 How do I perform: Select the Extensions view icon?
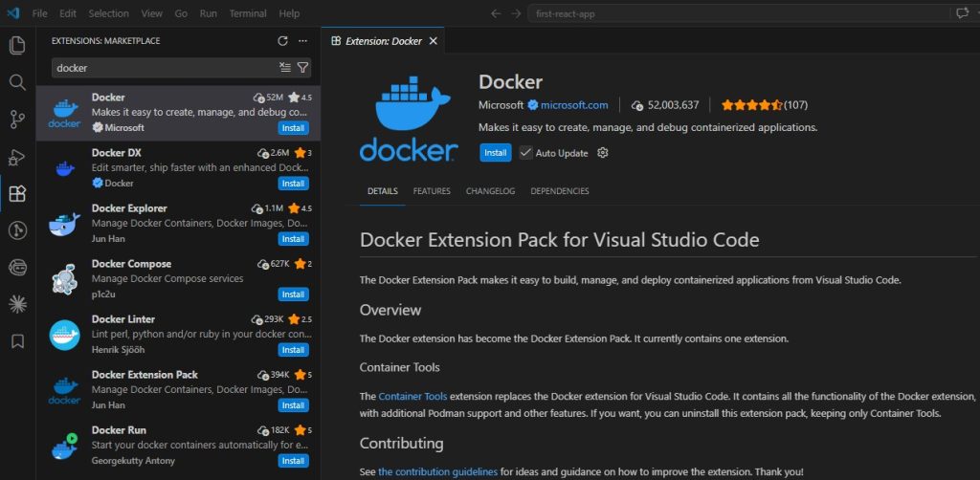click(17, 193)
